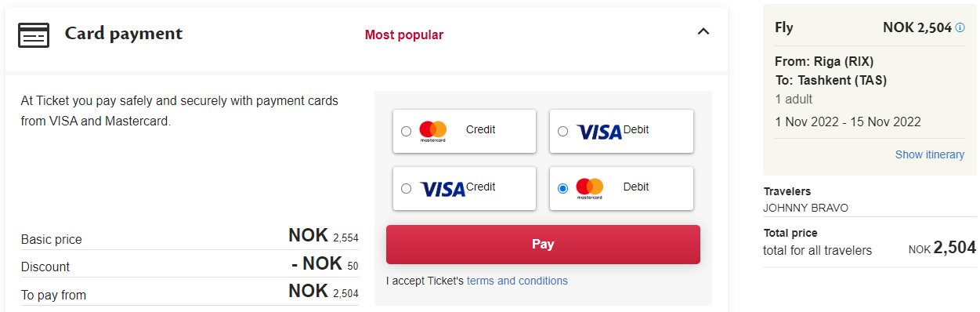980x312 pixels.
Task: Select the VISA Debit radio button
Action: pyautogui.click(x=562, y=131)
